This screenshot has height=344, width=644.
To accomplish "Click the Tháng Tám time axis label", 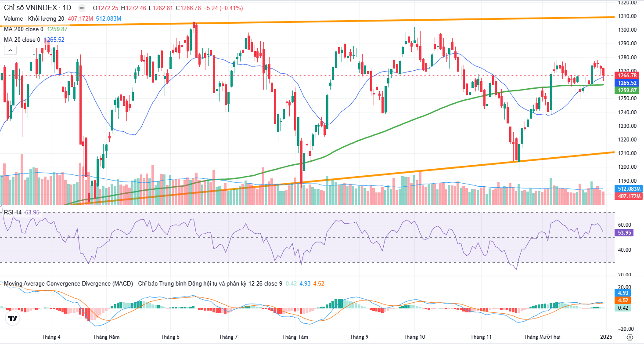I will tap(295, 337).
